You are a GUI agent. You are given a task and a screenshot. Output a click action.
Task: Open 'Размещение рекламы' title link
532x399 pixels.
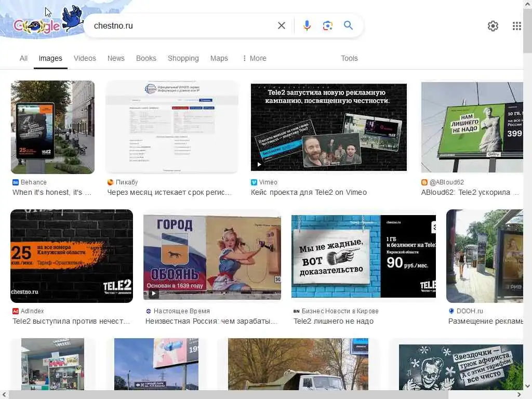pos(486,321)
